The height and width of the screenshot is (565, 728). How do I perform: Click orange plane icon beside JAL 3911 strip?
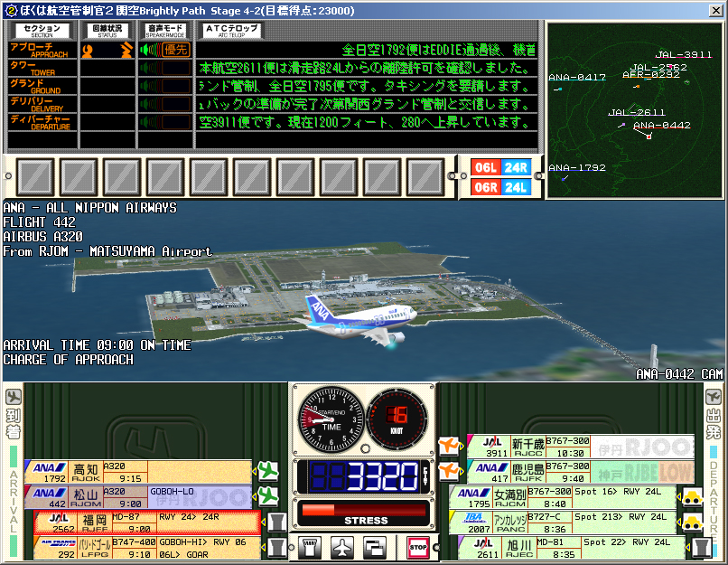tap(449, 446)
